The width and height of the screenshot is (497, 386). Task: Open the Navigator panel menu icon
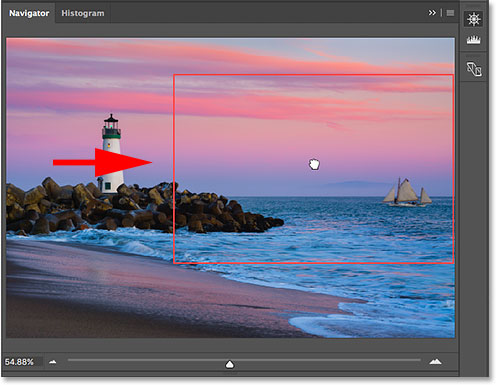pyautogui.click(x=450, y=13)
